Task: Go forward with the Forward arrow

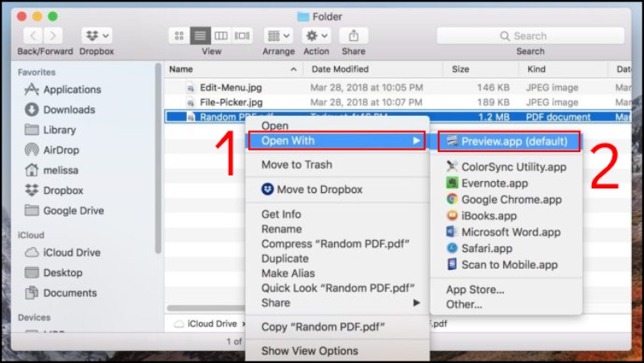Action: (x=52, y=36)
